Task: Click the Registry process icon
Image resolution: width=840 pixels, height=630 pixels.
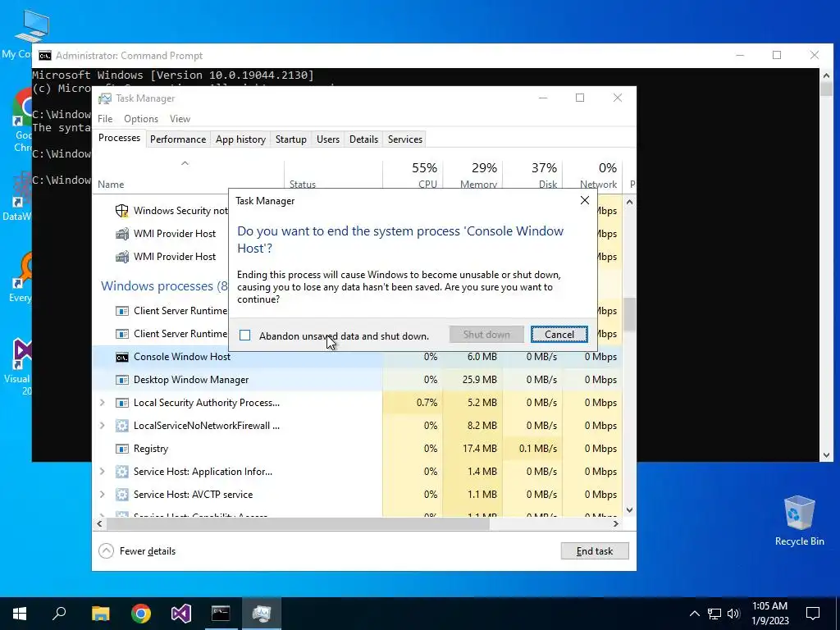Action: tap(122, 449)
